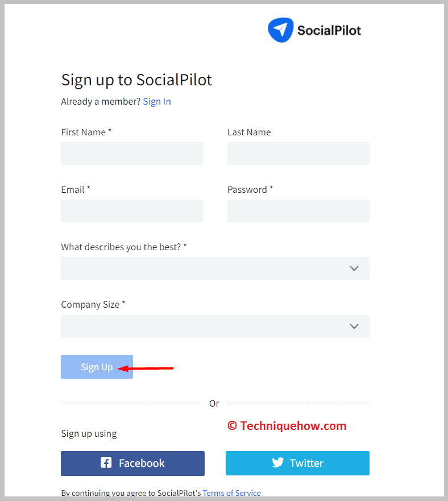Click the SocialPilot paper plane logo icon

280,30
